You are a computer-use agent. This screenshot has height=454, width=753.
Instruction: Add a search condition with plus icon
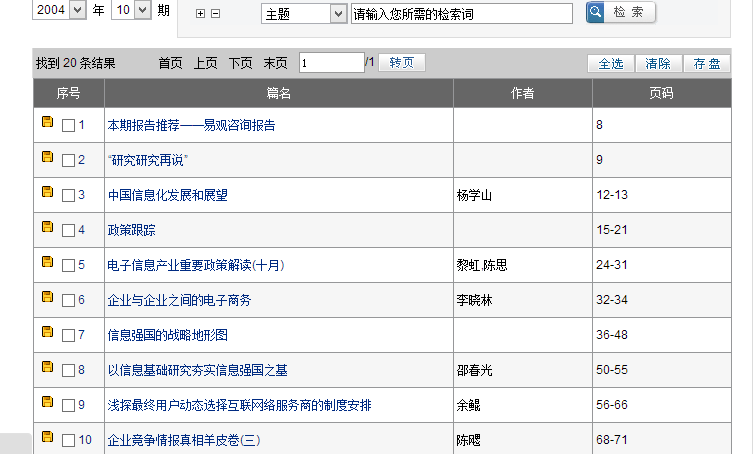(x=200, y=13)
